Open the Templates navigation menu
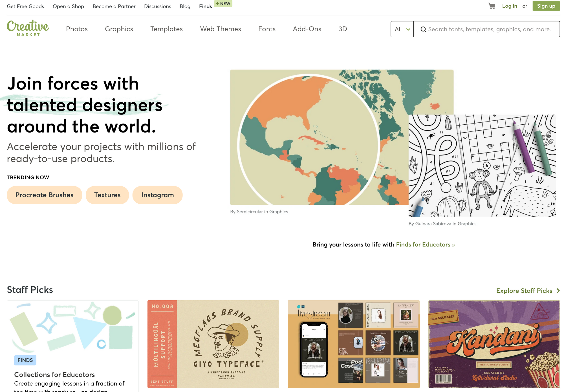 point(166,29)
